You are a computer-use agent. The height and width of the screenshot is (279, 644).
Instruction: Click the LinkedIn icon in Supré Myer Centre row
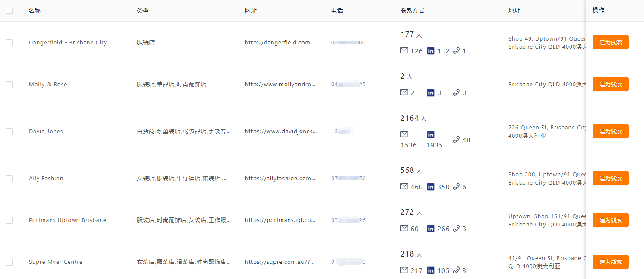pyautogui.click(x=431, y=270)
